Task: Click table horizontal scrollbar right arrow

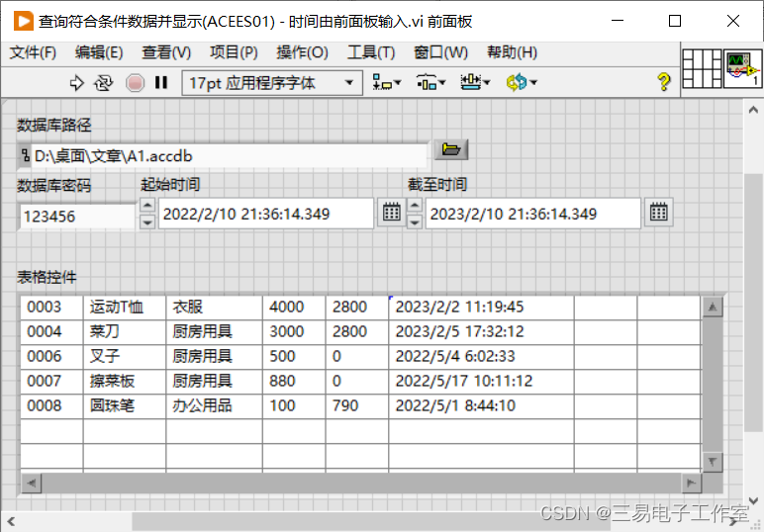Action: point(691,484)
